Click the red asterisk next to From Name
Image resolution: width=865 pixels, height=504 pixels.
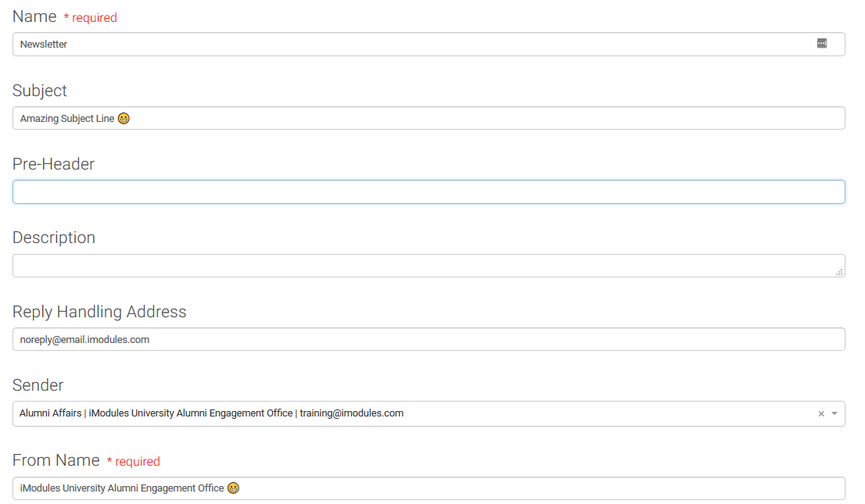click(x=109, y=460)
